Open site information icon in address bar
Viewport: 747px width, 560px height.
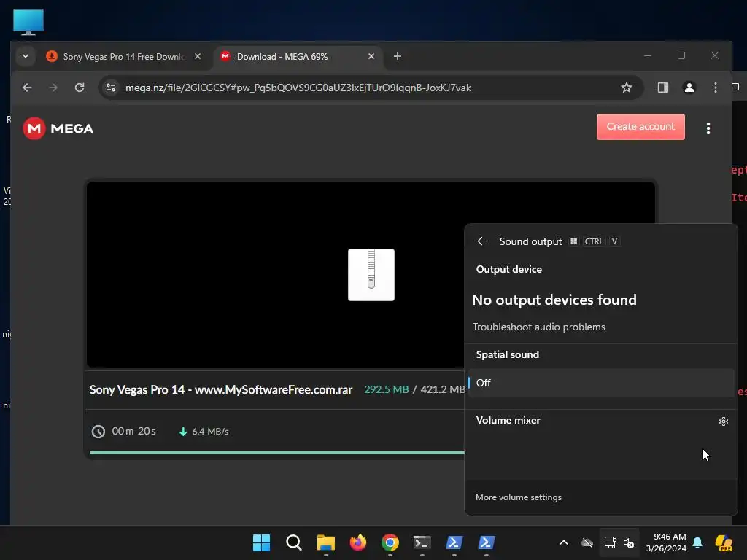click(111, 87)
